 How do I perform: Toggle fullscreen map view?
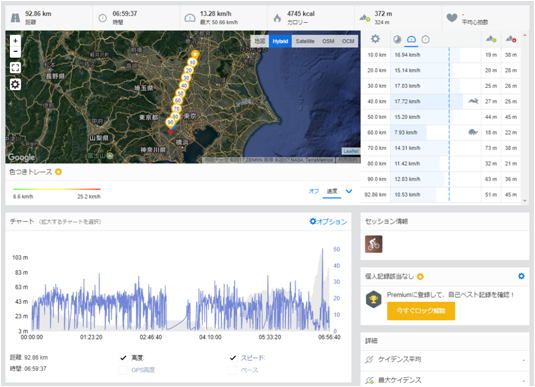click(15, 68)
